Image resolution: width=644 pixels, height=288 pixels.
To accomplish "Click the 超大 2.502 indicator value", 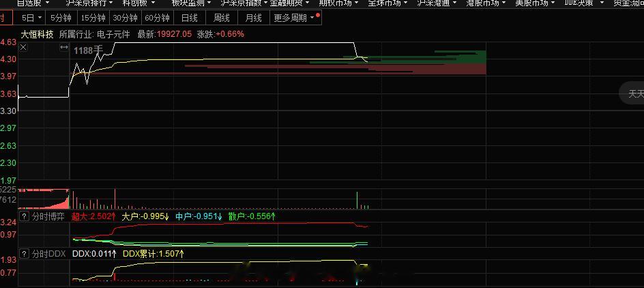I will coord(93,217).
